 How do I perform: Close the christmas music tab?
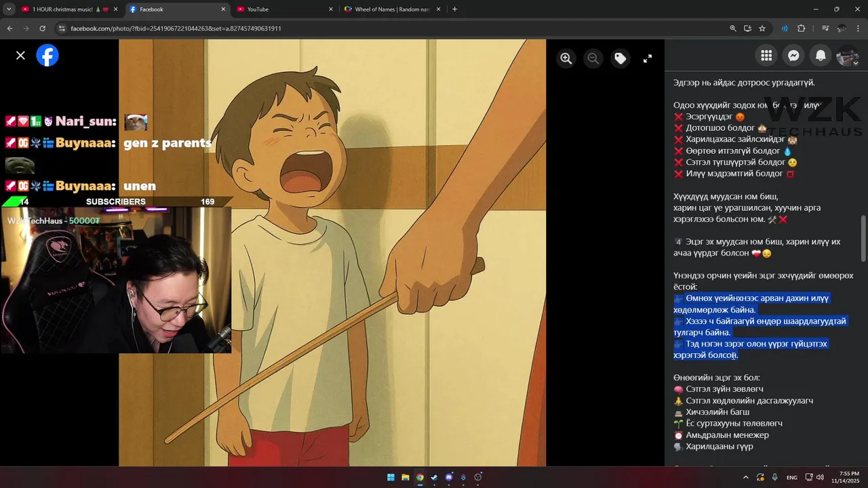[115, 9]
